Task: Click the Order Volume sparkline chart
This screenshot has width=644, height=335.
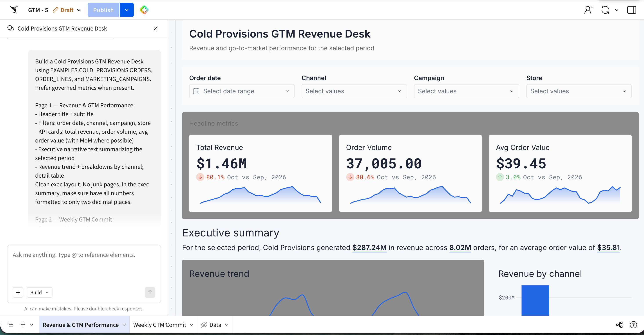Action: [410, 195]
